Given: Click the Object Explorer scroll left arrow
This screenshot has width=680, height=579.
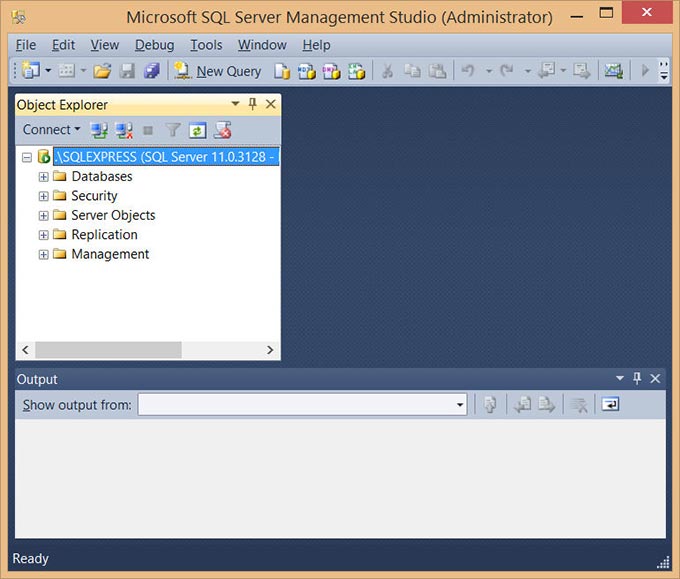Looking at the screenshot, I should [x=25, y=350].
